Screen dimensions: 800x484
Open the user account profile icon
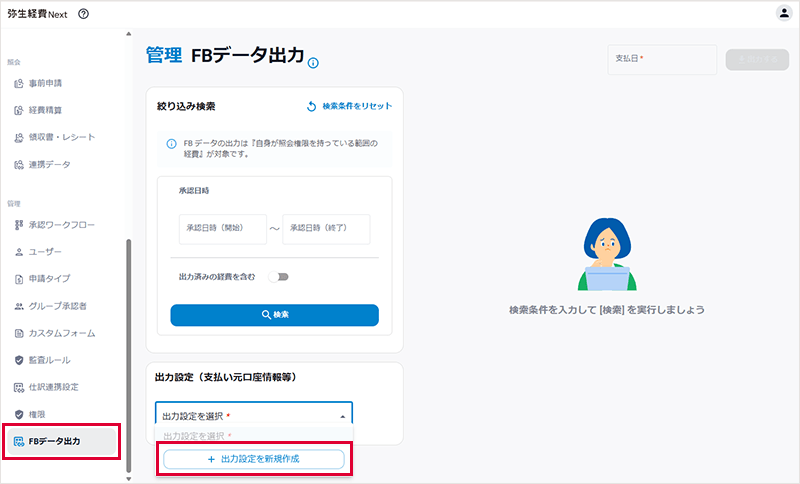click(x=783, y=13)
